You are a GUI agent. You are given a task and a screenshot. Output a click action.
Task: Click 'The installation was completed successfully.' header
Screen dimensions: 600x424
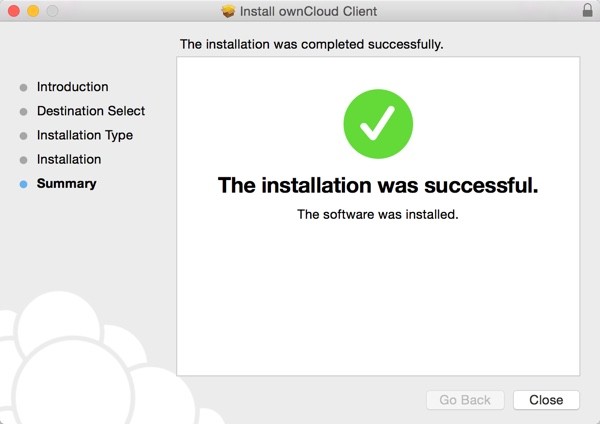[x=311, y=44]
